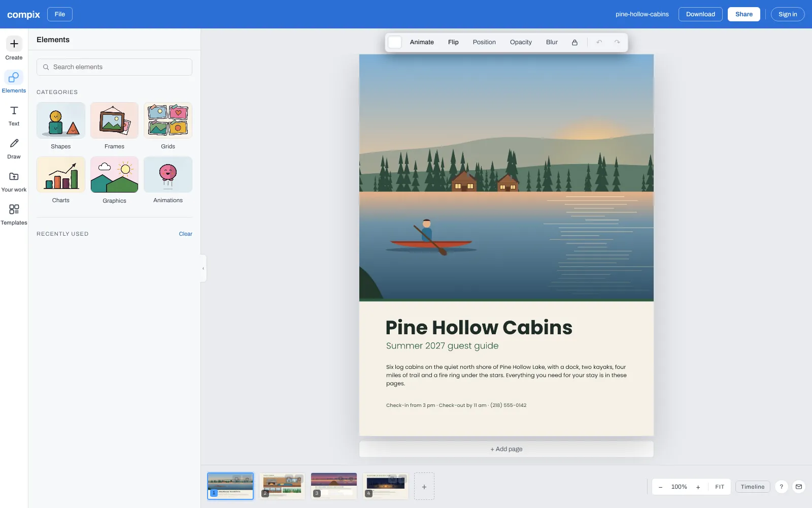Screen dimensions: 812x508
Task: Open the Templates panel
Action: click(x=14, y=214)
